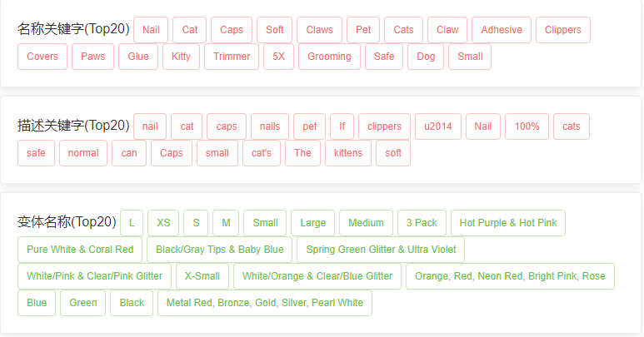Select "Pure White & Coral Red" variant tag

(x=80, y=250)
